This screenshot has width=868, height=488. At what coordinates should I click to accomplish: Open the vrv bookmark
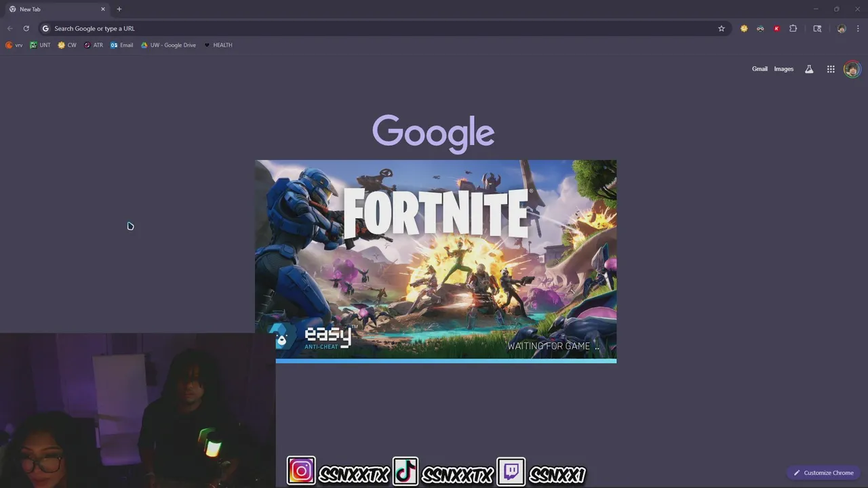[x=14, y=45]
